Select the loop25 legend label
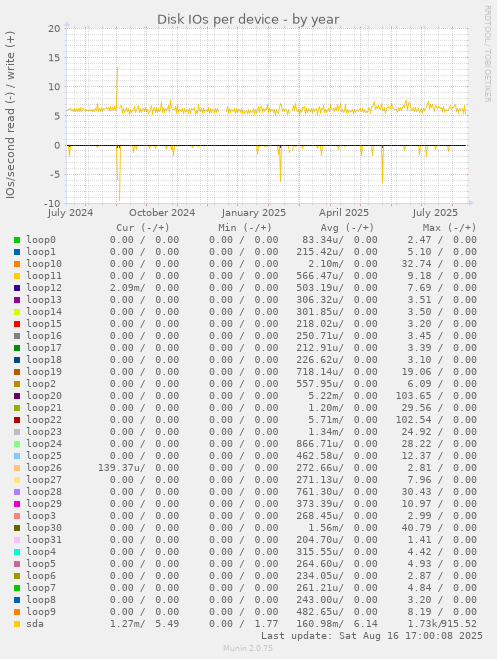This screenshot has height=659, width=497. (44, 456)
